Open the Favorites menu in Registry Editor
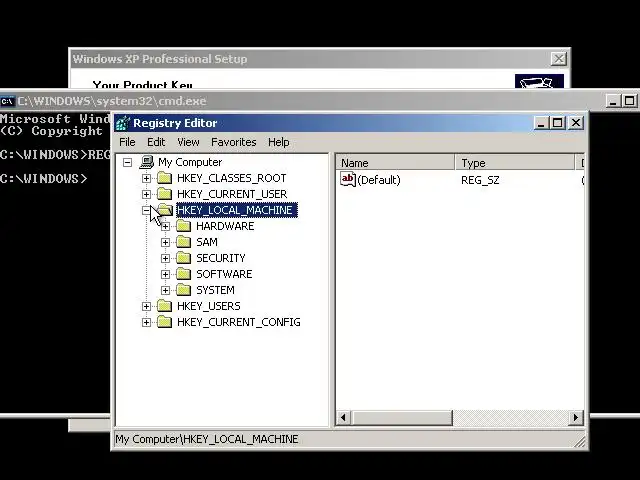The height and width of the screenshot is (480, 640). coord(233,142)
